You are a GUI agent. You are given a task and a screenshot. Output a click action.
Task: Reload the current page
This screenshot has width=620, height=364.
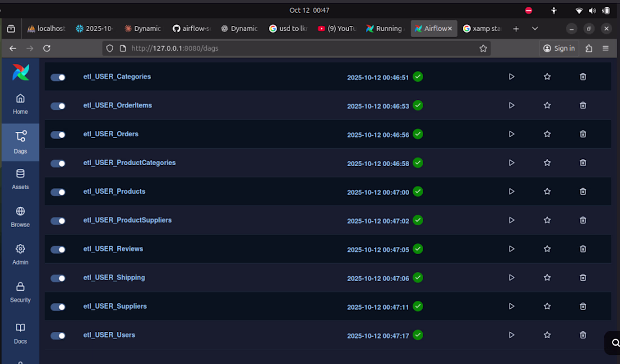click(x=47, y=48)
